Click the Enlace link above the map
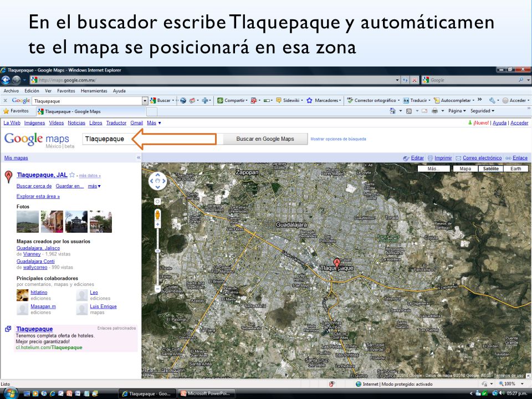Image resolution: width=532 pixels, height=399 pixels. [520, 158]
